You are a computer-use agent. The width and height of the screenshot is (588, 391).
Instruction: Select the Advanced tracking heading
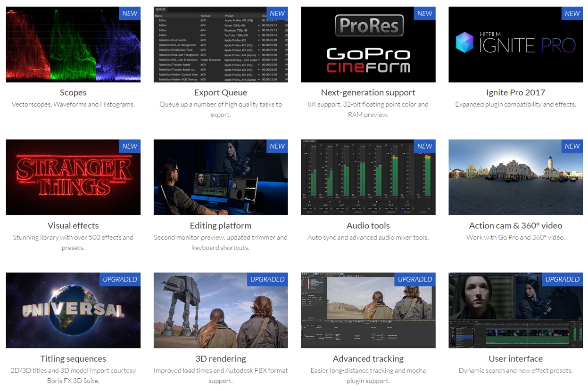click(x=368, y=358)
